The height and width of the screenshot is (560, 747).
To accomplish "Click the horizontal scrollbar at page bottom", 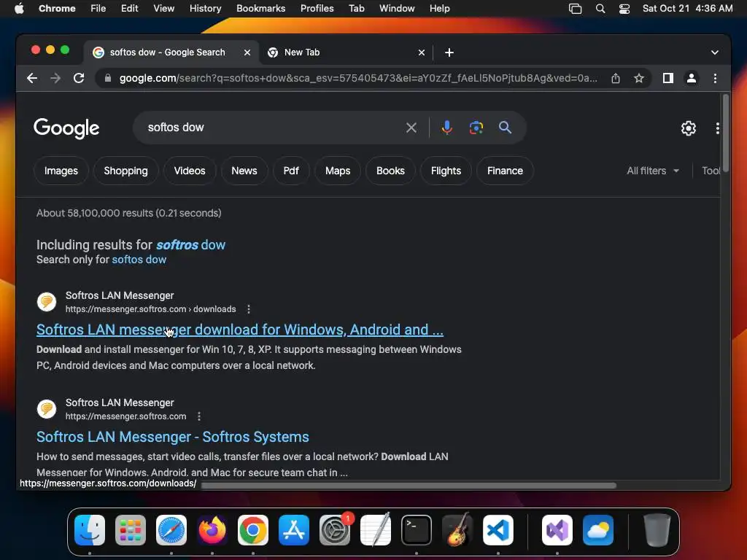I will click(x=409, y=486).
